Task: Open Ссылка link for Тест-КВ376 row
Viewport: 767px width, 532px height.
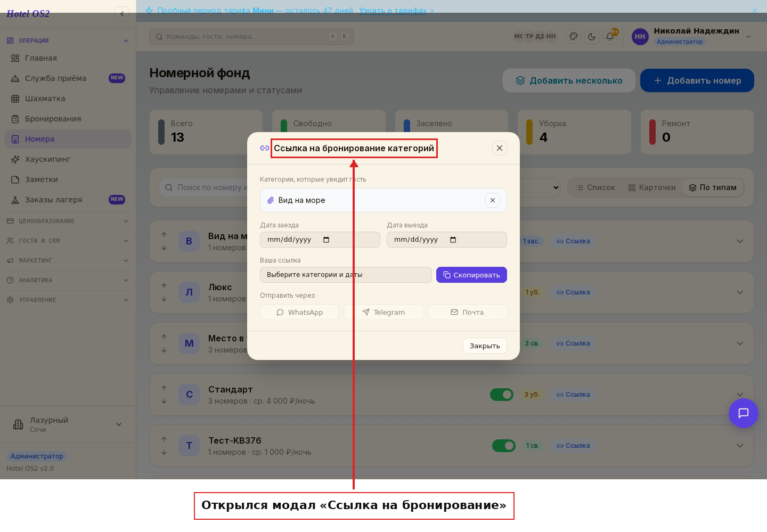Action: click(573, 446)
